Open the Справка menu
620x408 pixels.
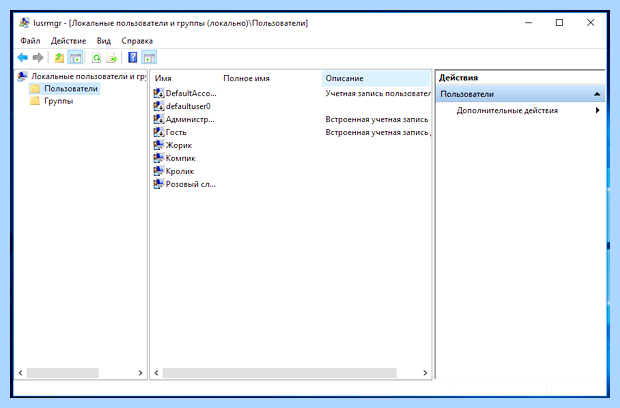tap(137, 41)
